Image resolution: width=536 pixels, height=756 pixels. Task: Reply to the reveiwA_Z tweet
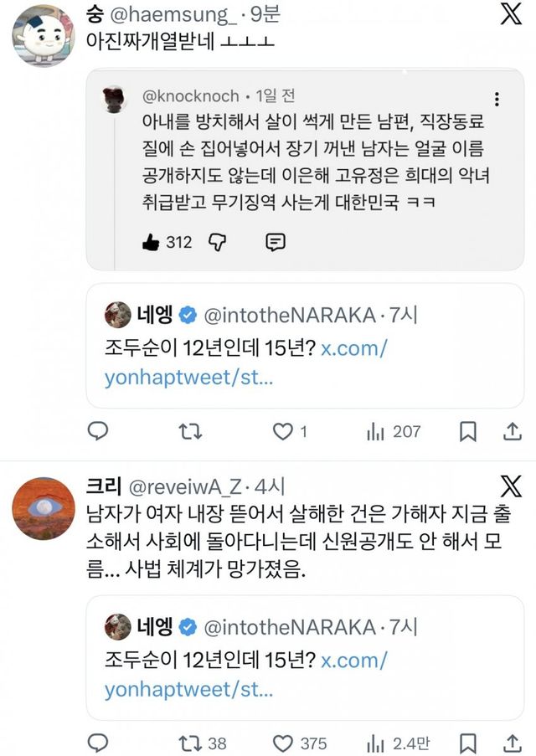click(x=99, y=742)
